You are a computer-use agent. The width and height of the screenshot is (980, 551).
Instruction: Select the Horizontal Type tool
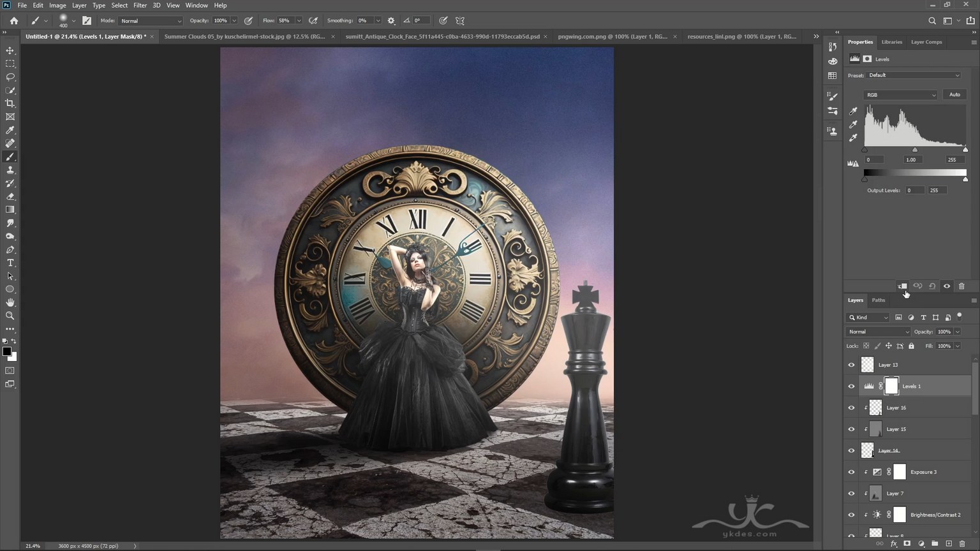[10, 263]
